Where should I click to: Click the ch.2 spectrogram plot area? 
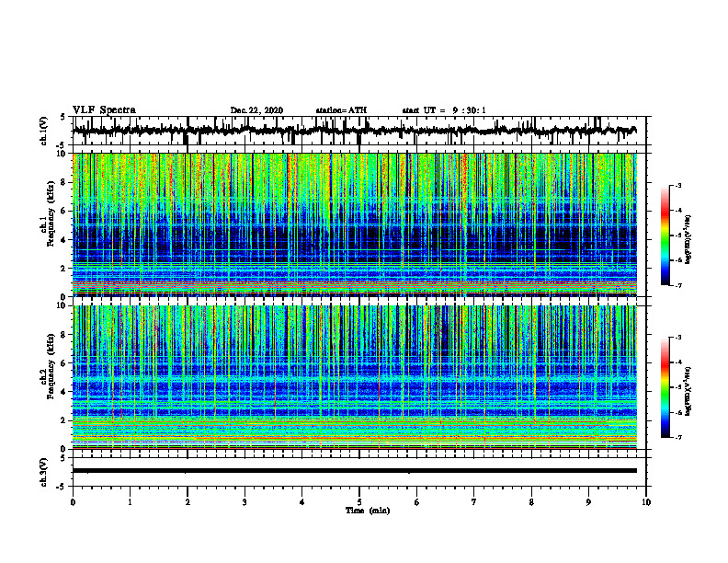click(x=355, y=377)
